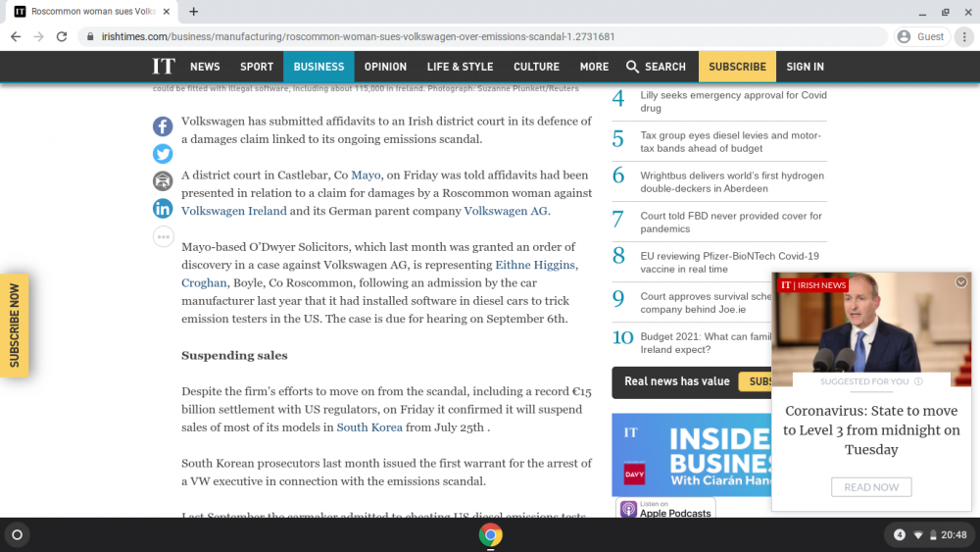The image size is (980, 552).
Task: Expand the MORE menu
Action: click(594, 67)
